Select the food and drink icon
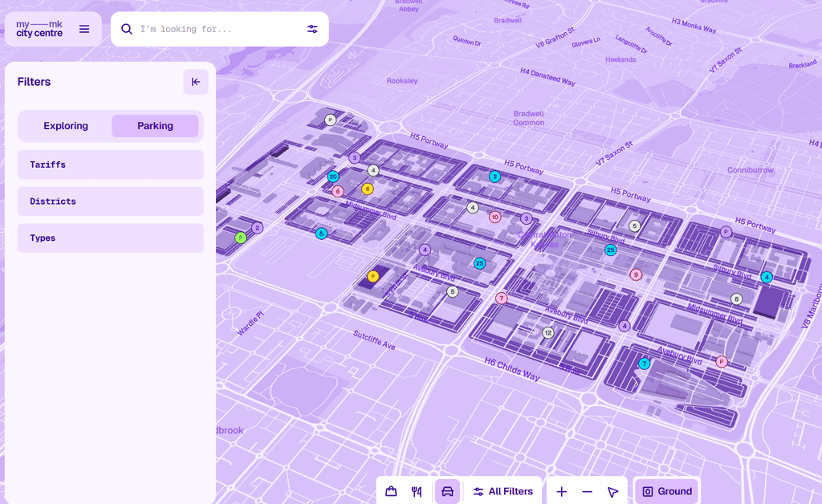The image size is (822, 504). 417,491
